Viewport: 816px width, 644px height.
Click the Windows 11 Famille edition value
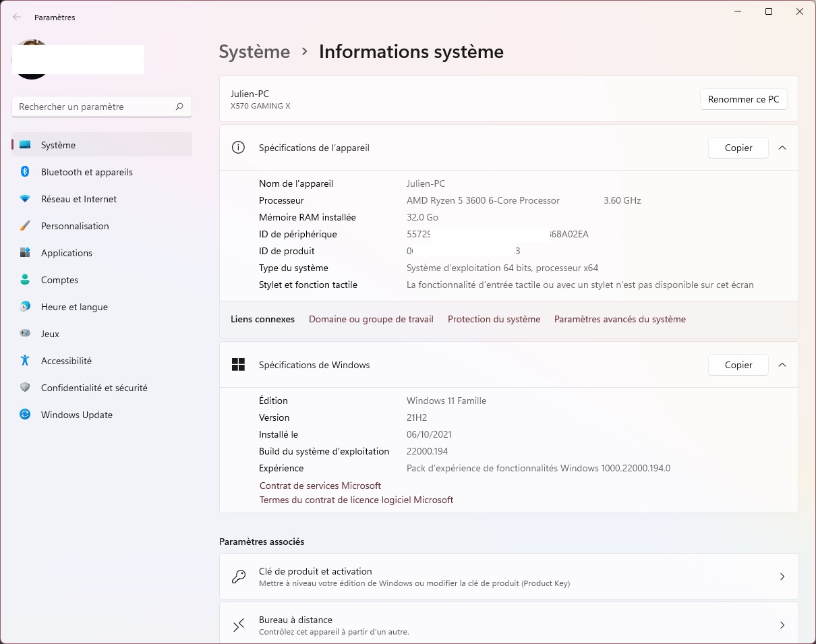pos(446,401)
